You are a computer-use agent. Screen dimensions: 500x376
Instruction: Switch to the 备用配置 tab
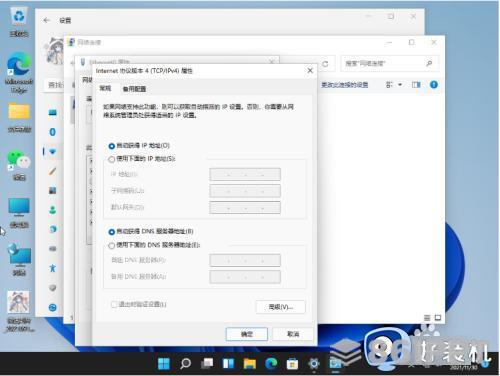click(x=134, y=89)
